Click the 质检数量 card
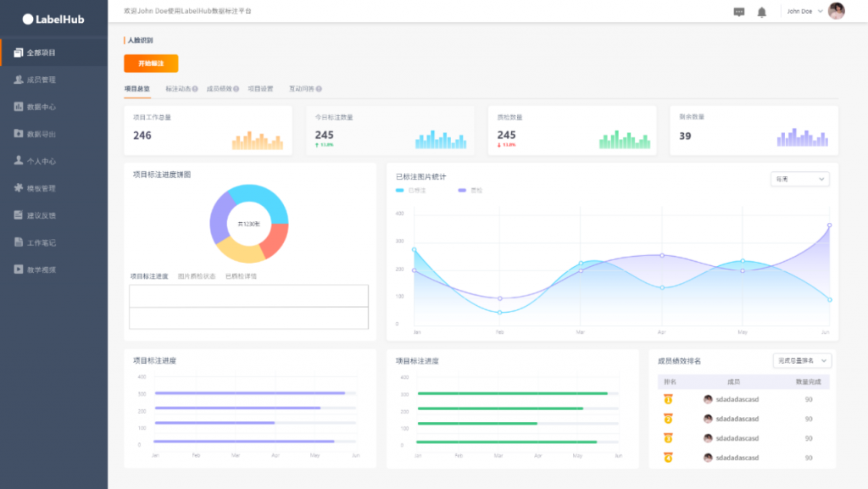 pos(572,131)
